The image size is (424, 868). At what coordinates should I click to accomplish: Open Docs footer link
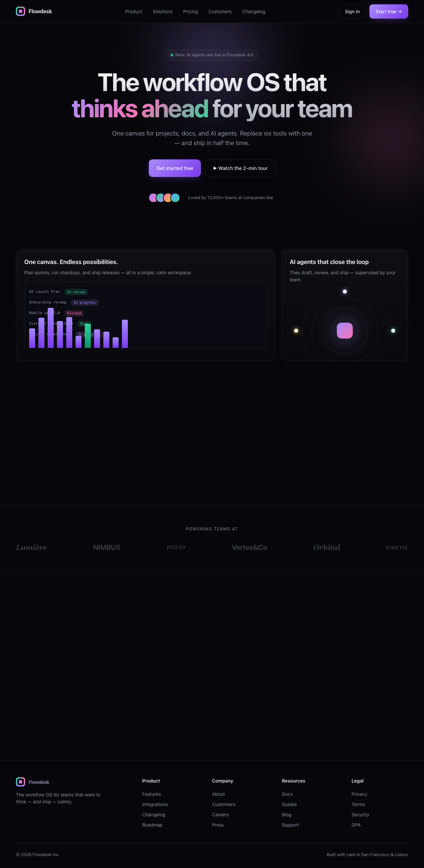[287, 794]
